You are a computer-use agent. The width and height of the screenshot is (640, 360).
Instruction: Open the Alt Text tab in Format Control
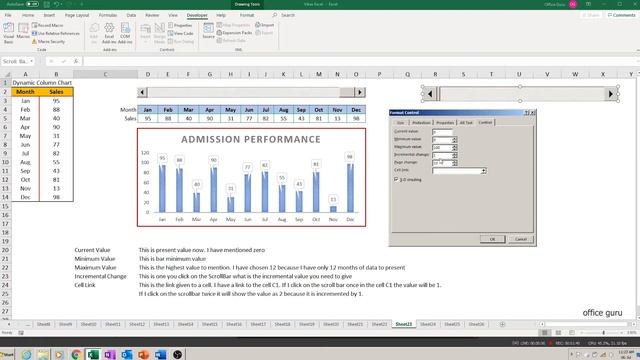point(466,122)
